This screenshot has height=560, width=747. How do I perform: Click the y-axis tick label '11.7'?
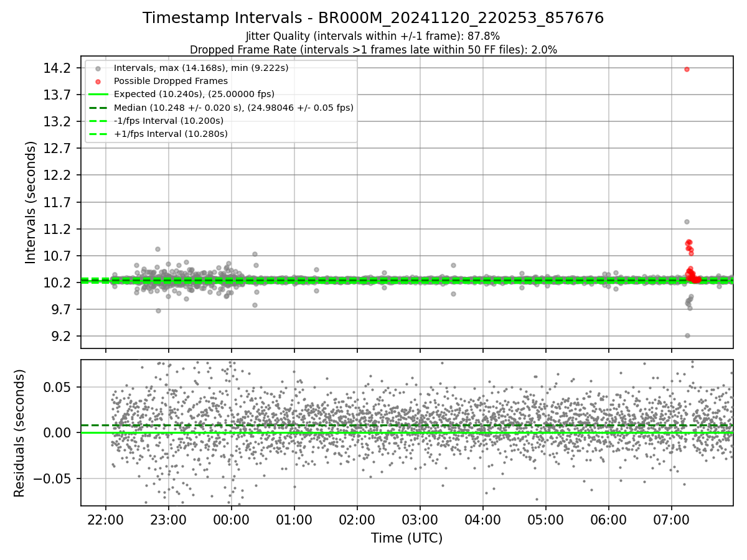pos(57,202)
